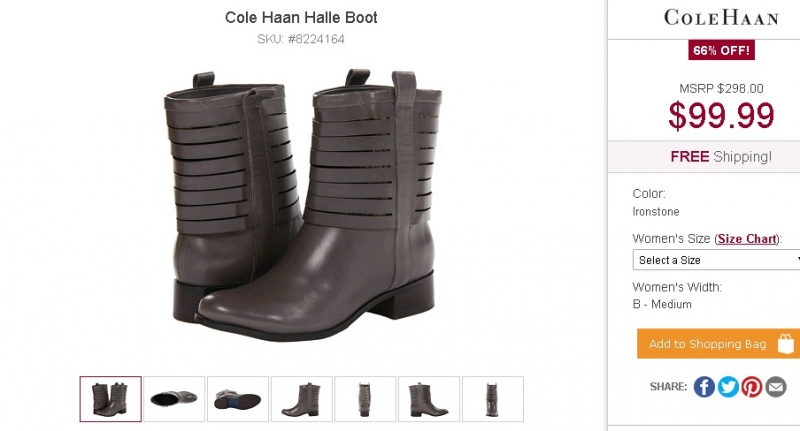Click the main boot product image
Image resolution: width=800 pixels, height=431 pixels.
tap(303, 205)
